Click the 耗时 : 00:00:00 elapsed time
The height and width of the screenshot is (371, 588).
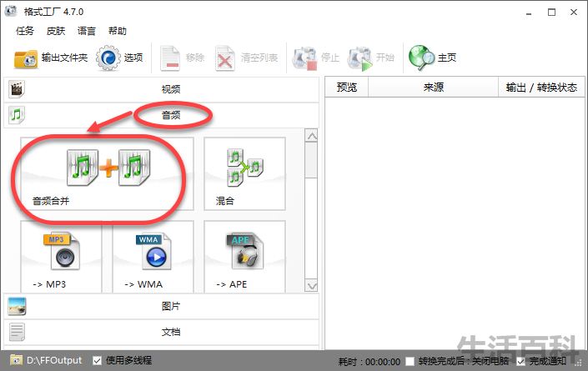pyautogui.click(x=369, y=362)
